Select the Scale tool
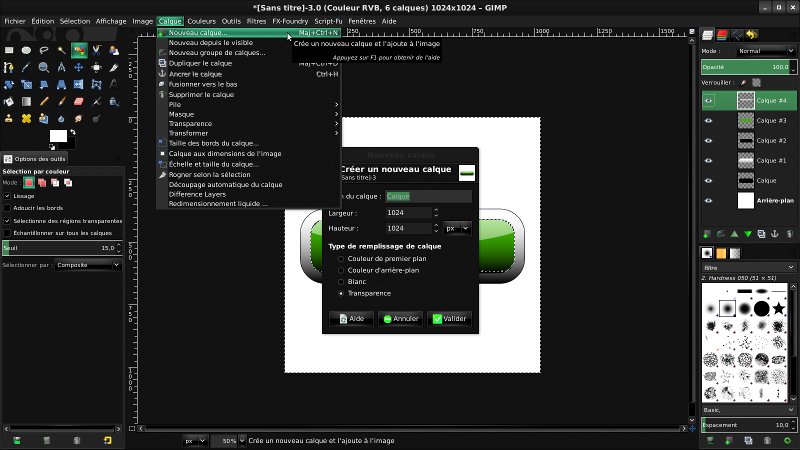 tap(27, 85)
